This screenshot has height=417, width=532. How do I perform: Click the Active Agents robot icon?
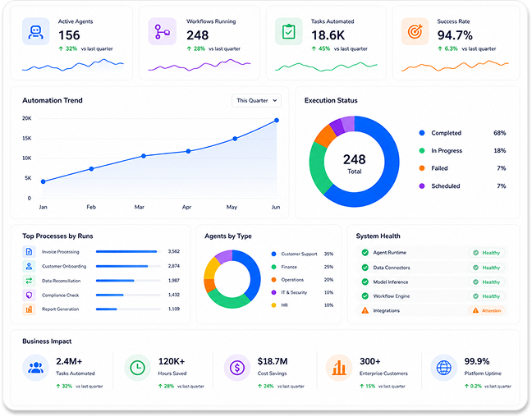pyautogui.click(x=35, y=31)
